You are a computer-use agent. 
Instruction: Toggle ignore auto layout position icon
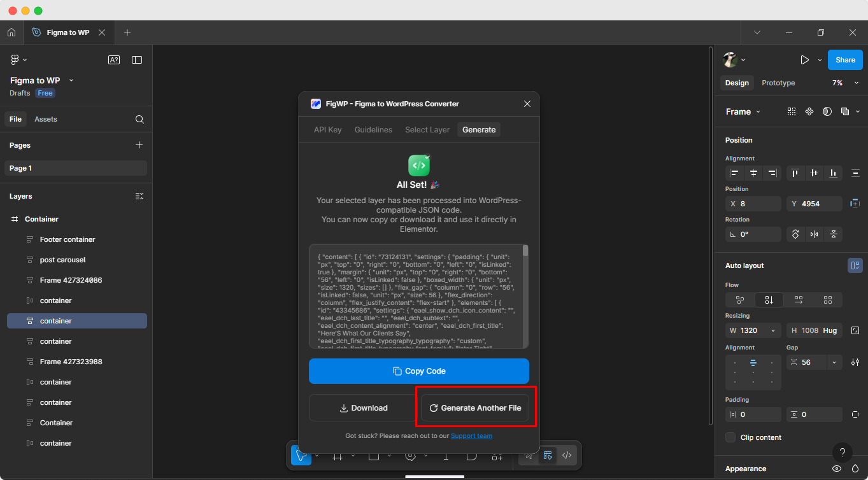855,204
